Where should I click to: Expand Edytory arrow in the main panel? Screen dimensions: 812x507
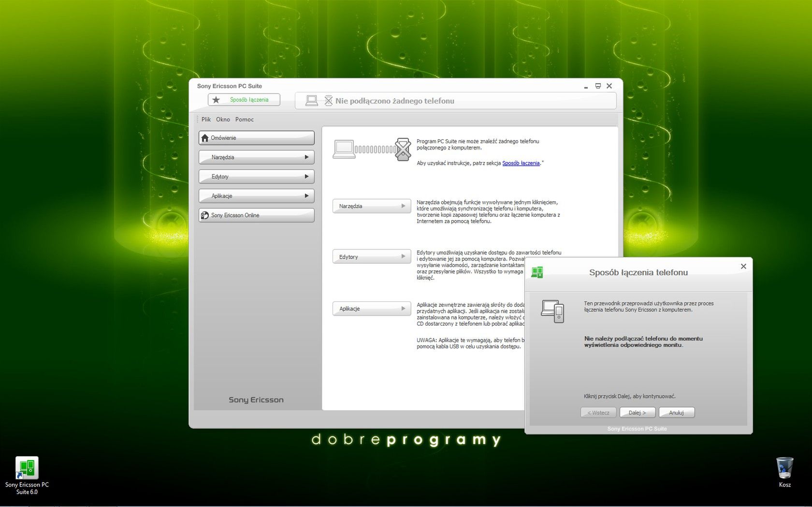pyautogui.click(x=403, y=256)
